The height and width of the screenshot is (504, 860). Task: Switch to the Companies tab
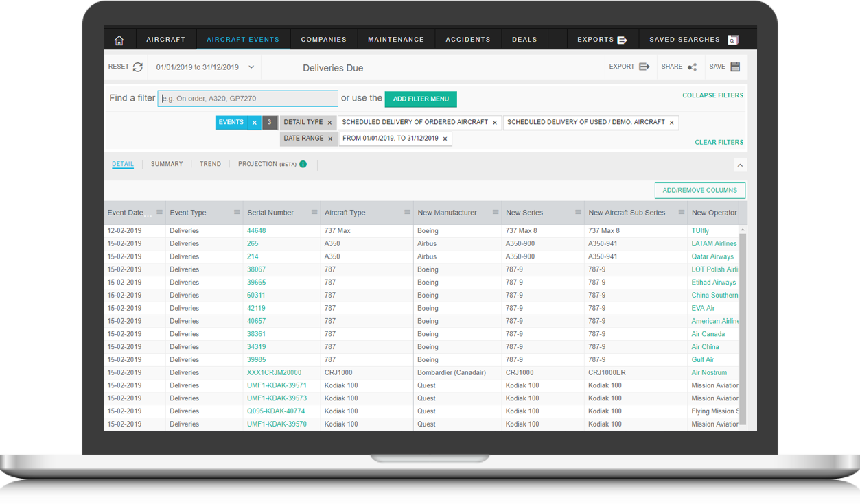click(x=324, y=40)
